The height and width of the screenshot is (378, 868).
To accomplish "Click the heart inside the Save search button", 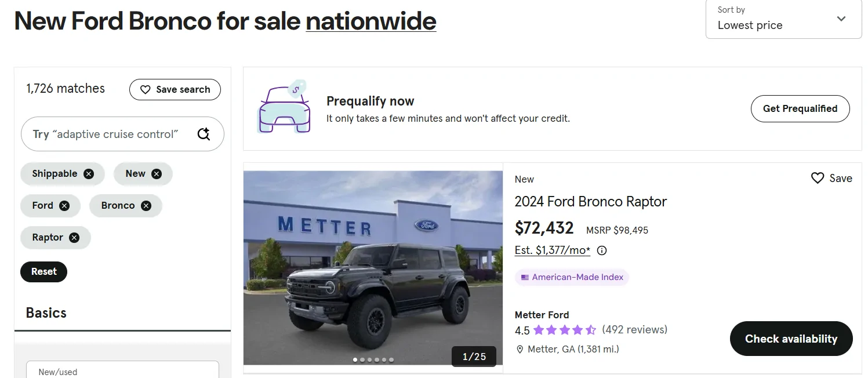I will [145, 89].
